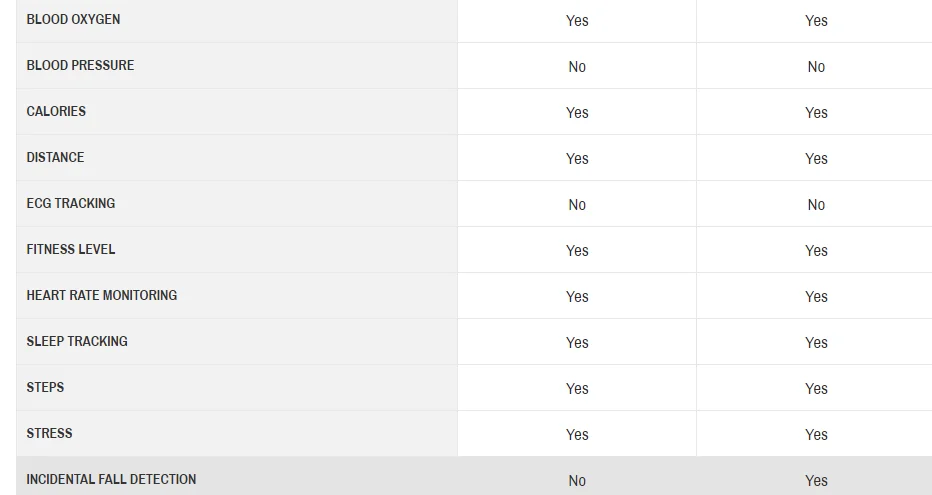Screen dimensions: 932x495
Task: Click second column Yes for Incidental Fall Detection
Action: click(816, 481)
